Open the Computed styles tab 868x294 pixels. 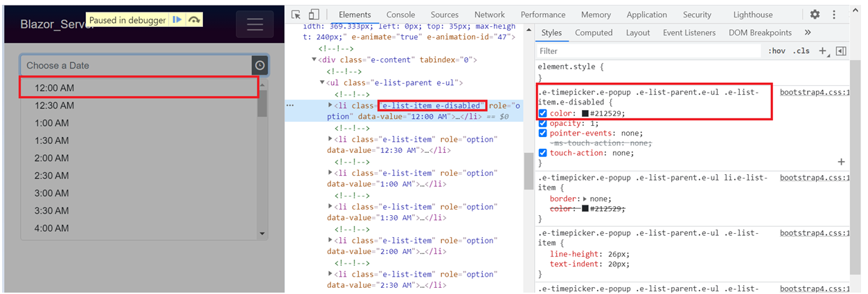(594, 33)
